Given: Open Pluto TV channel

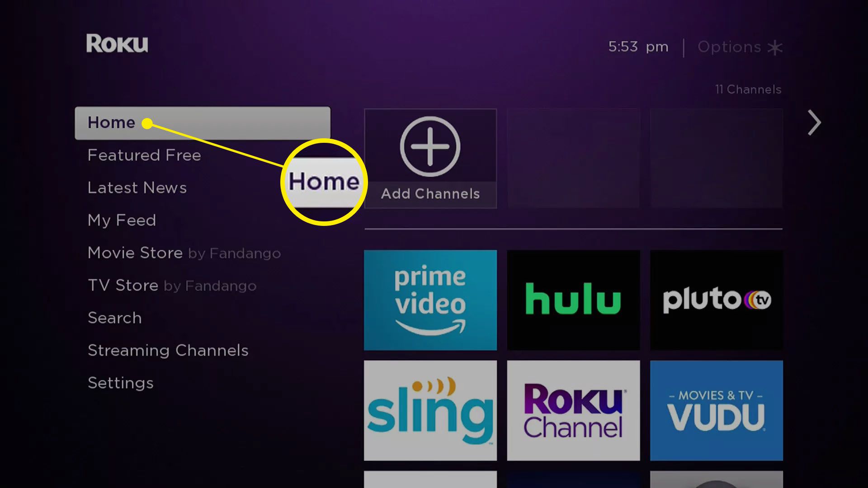Looking at the screenshot, I should (716, 299).
